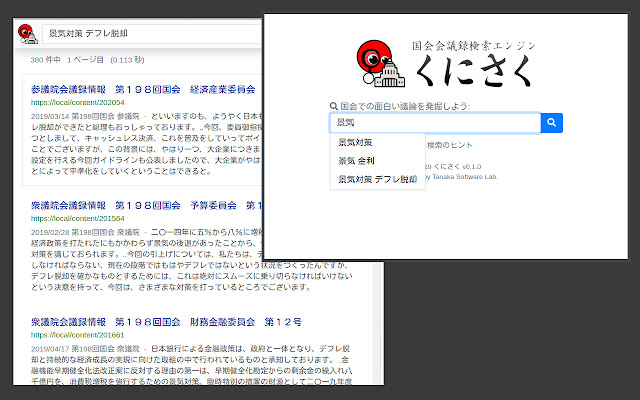Click the 2019/04/17 第198回国会 衆議院 snippet text
Screen dimensions: 640x400
tap(85, 349)
